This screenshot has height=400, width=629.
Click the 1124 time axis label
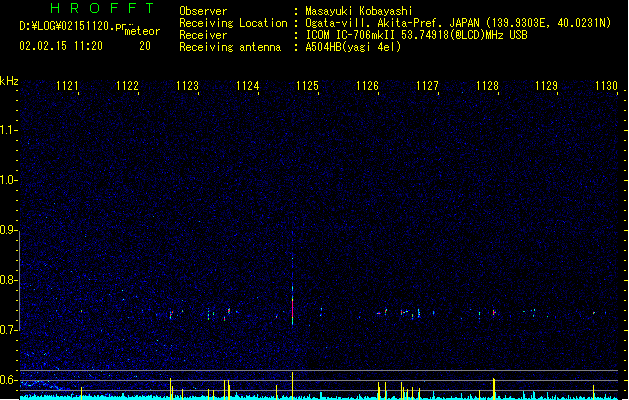[248, 85]
